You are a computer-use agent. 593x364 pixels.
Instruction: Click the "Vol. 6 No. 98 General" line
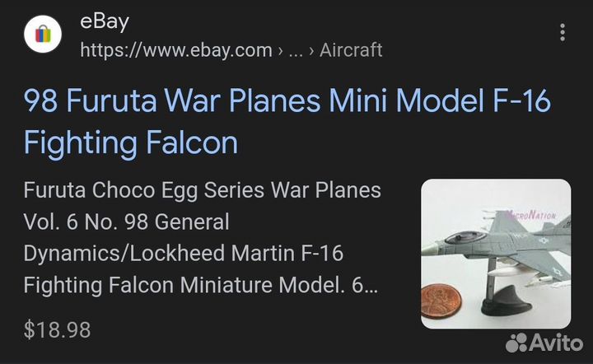pyautogui.click(x=126, y=222)
